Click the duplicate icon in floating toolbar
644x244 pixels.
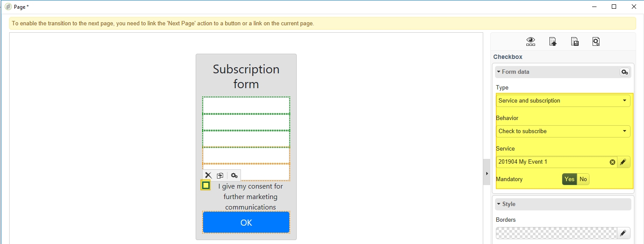pyautogui.click(x=220, y=175)
